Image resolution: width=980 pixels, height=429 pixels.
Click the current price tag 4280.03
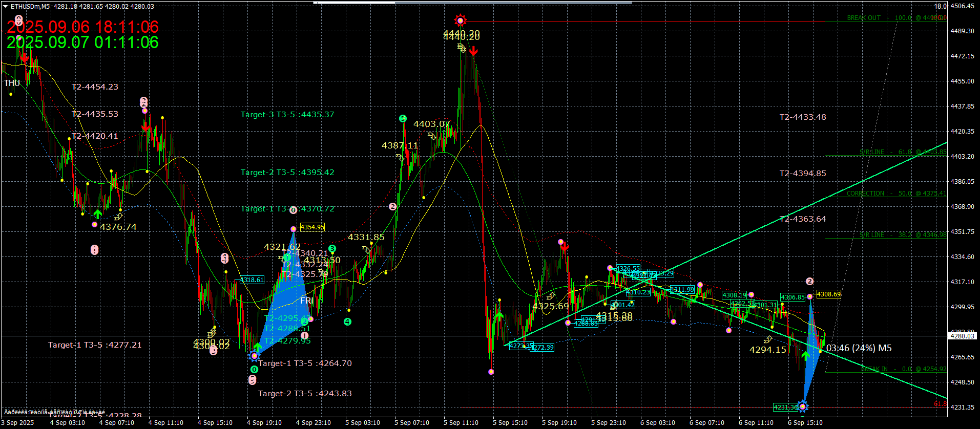coord(962,336)
